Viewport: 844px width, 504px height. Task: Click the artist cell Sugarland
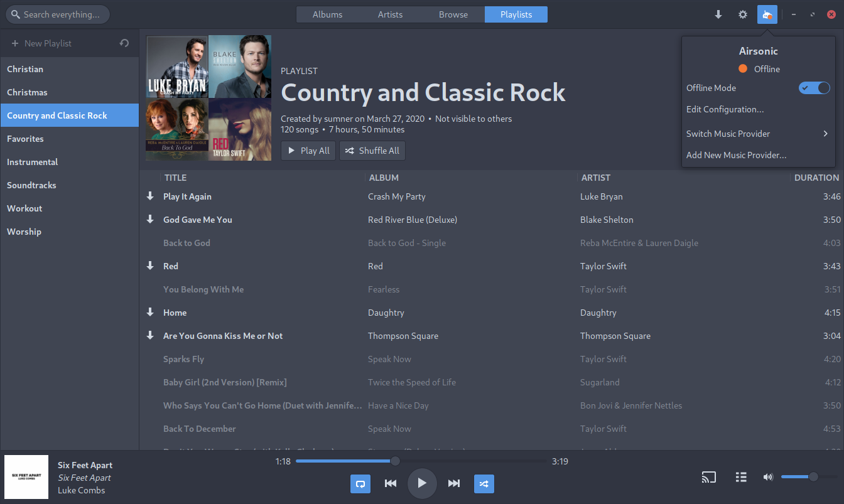pos(600,382)
